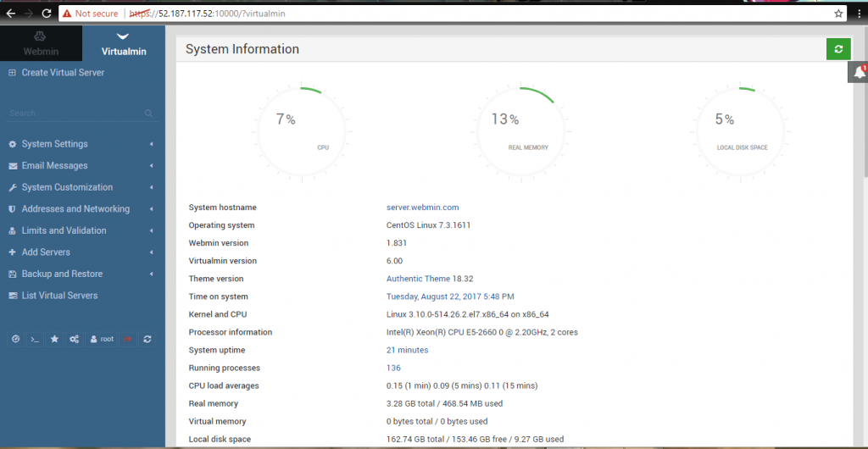Open the dashboard speedometer icon

[x=15, y=339]
